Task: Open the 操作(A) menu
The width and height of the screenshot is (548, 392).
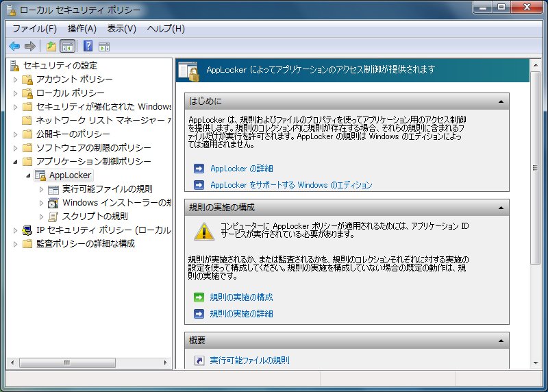Action: 82,29
